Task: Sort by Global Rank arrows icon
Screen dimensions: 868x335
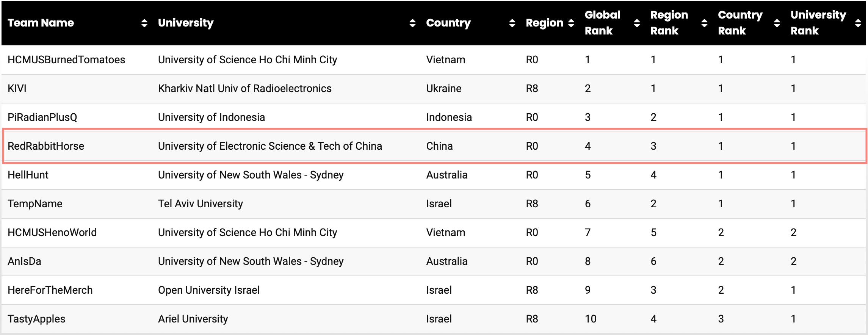Action: (637, 23)
